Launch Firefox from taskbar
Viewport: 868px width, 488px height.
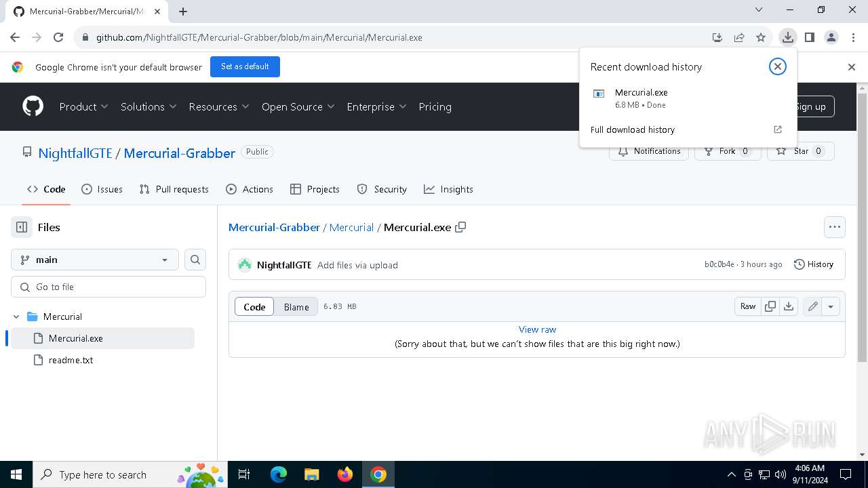click(345, 474)
